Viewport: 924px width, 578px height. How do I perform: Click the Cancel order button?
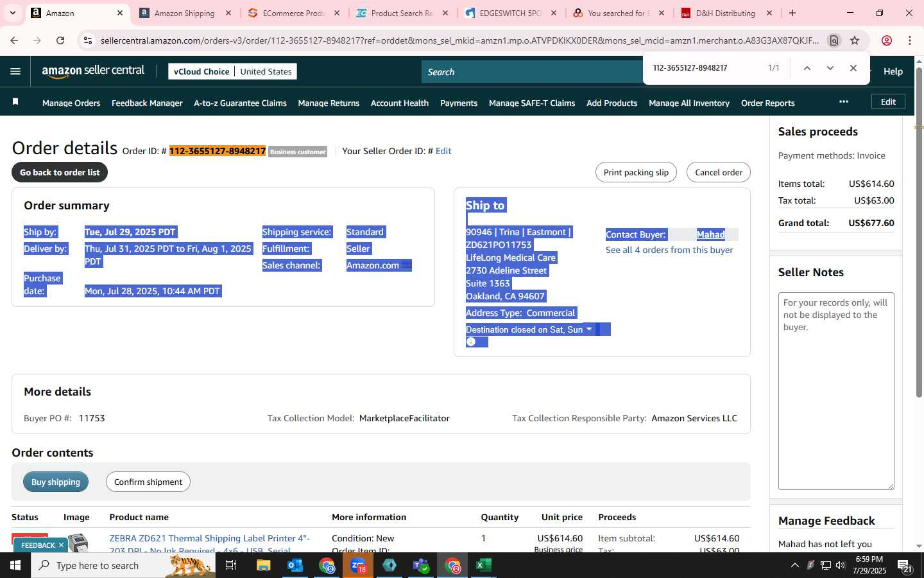(x=719, y=172)
